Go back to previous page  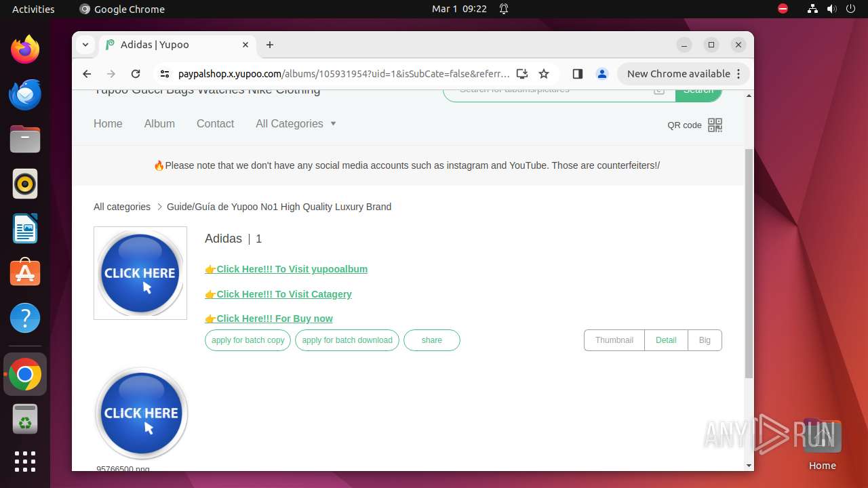pyautogui.click(x=87, y=74)
